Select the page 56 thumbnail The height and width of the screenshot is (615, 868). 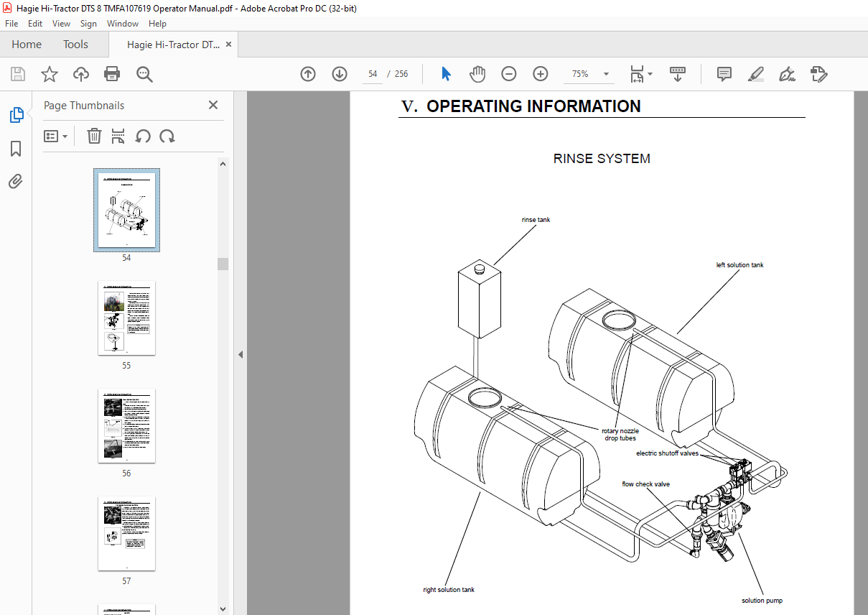click(126, 425)
